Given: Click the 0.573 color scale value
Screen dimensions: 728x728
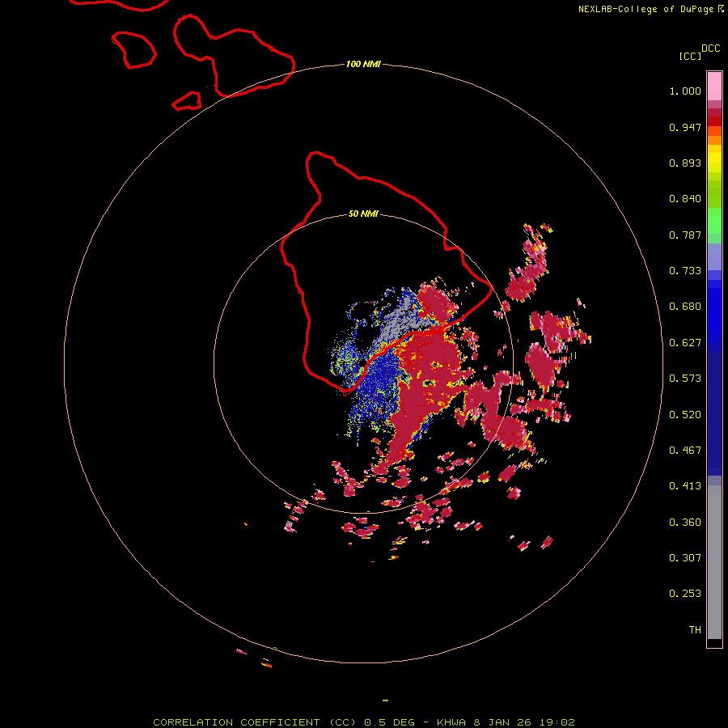Looking at the screenshot, I should [685, 379].
